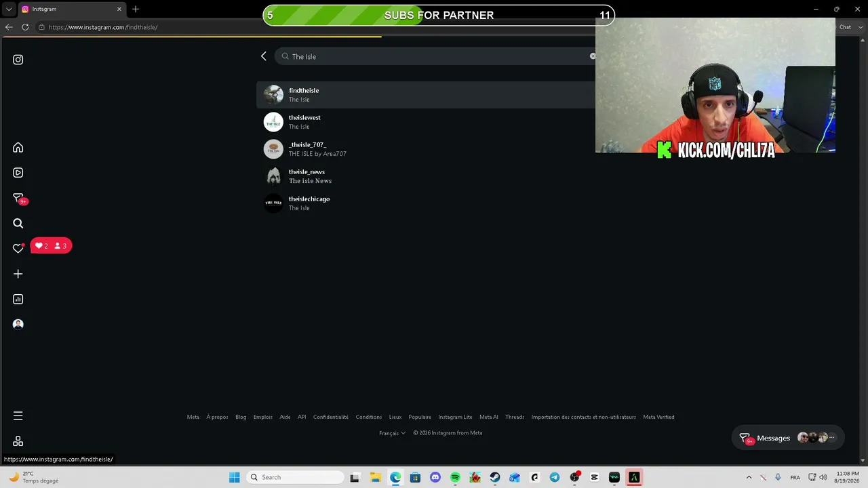Open the Blog footer link
868x488 pixels.
(x=241, y=418)
